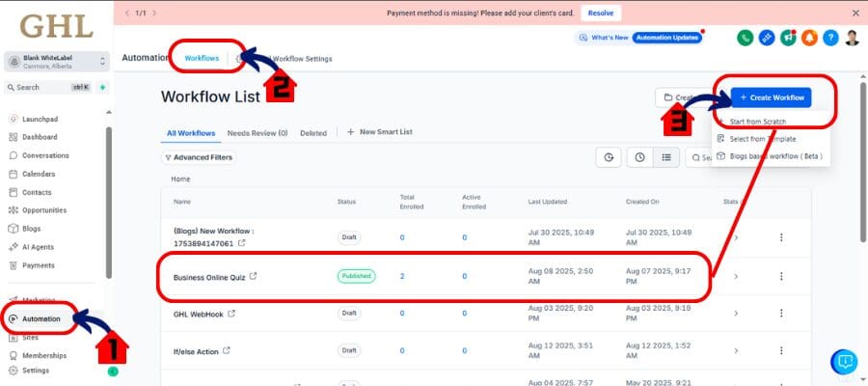Open What's New Automation Updates
Viewport: 868px width, 386px height.
(x=640, y=38)
